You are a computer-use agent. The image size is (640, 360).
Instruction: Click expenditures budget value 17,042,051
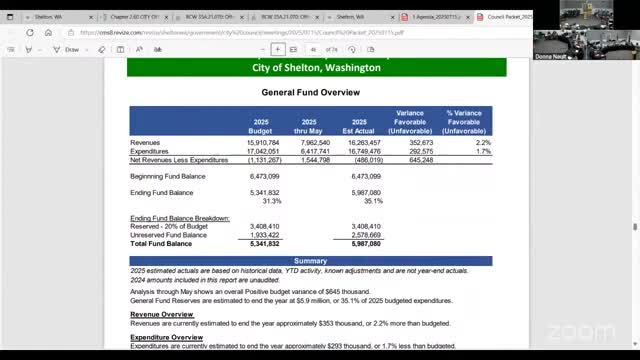coord(263,151)
